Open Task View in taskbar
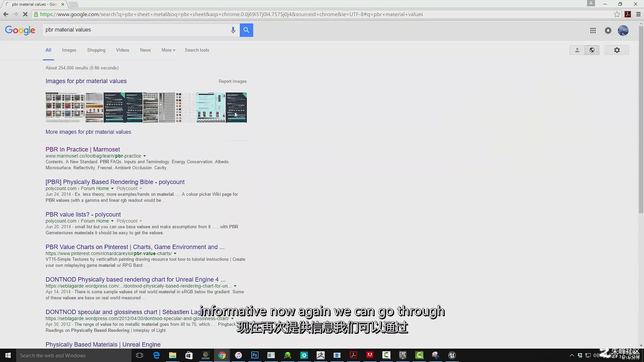The width and height of the screenshot is (644, 362). tap(140, 355)
